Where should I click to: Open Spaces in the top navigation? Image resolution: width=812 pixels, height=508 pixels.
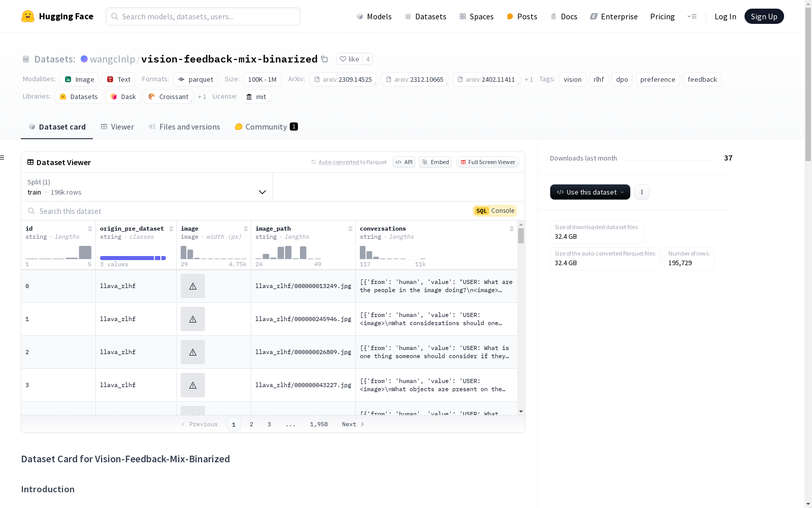[x=476, y=16]
